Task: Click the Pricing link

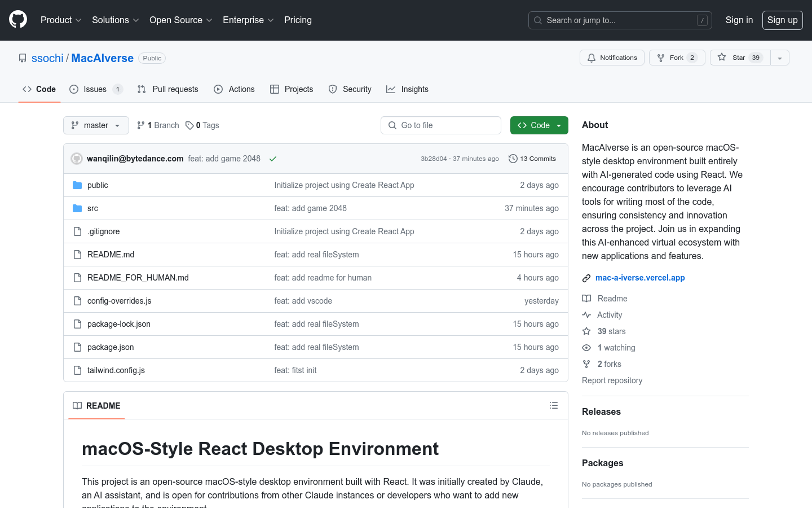Action: coord(298,20)
